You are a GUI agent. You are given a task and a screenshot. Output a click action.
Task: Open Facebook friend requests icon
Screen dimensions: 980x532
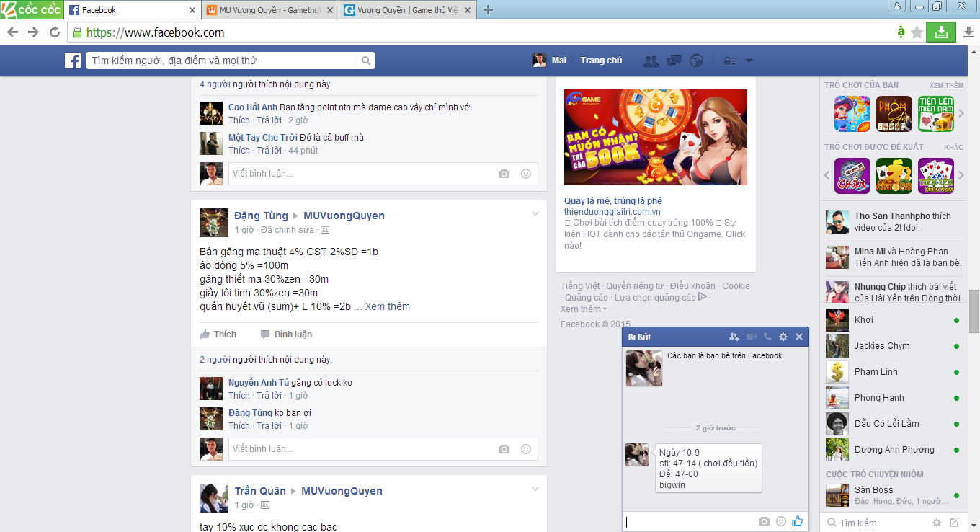click(651, 61)
